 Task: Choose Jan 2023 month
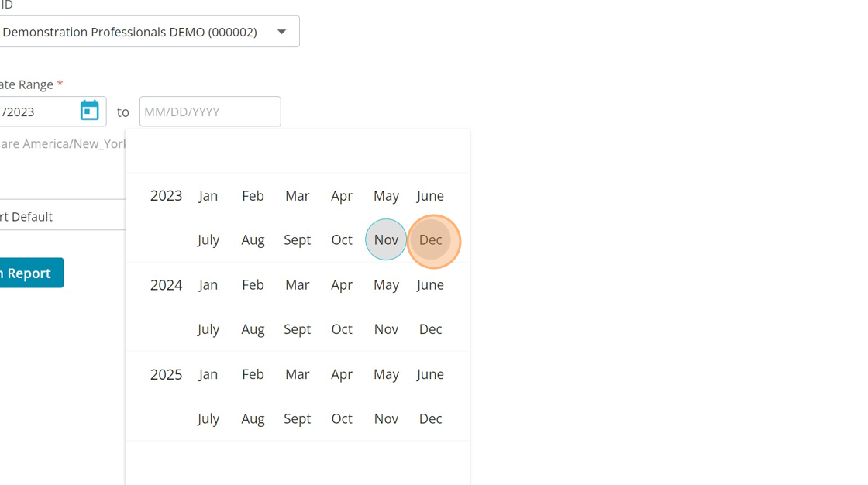click(x=208, y=196)
